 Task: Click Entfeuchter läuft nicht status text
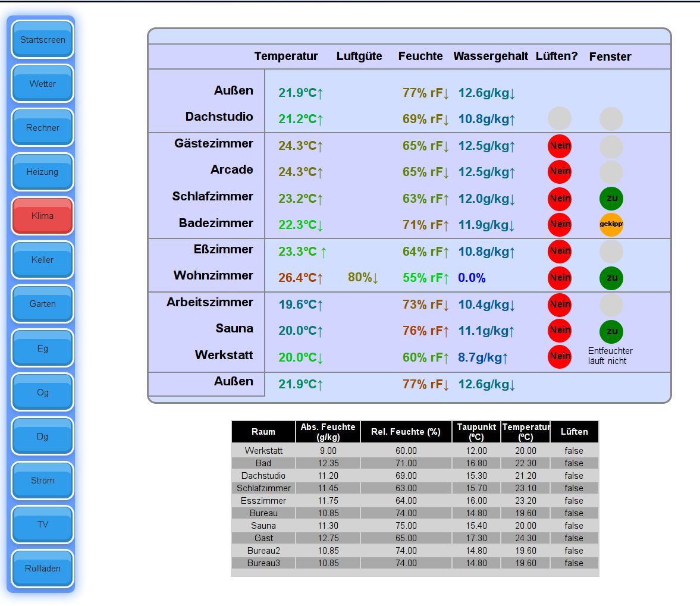(x=610, y=356)
